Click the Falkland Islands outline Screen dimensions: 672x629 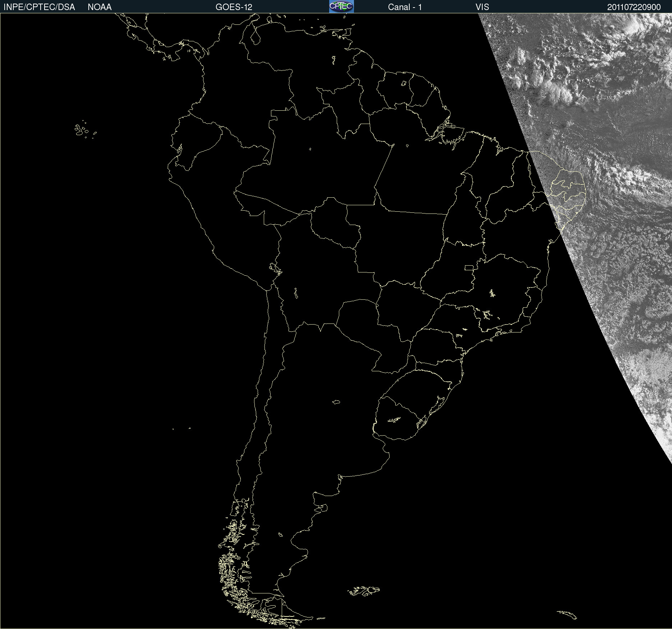(x=364, y=591)
